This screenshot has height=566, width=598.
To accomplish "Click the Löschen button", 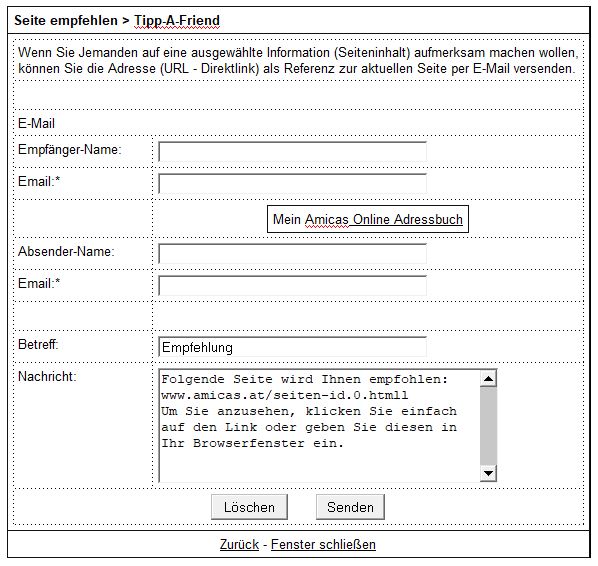I will click(249, 507).
